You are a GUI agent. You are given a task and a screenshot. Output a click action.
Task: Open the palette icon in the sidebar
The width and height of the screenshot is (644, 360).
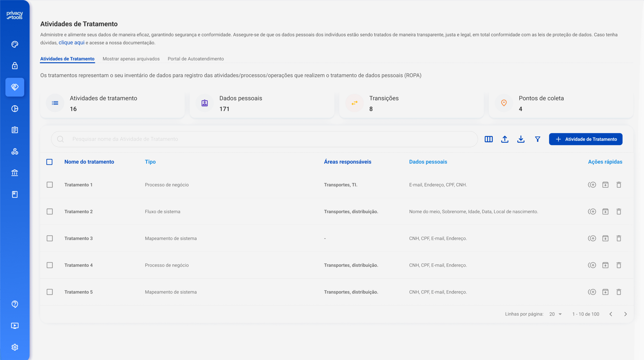coord(15,44)
